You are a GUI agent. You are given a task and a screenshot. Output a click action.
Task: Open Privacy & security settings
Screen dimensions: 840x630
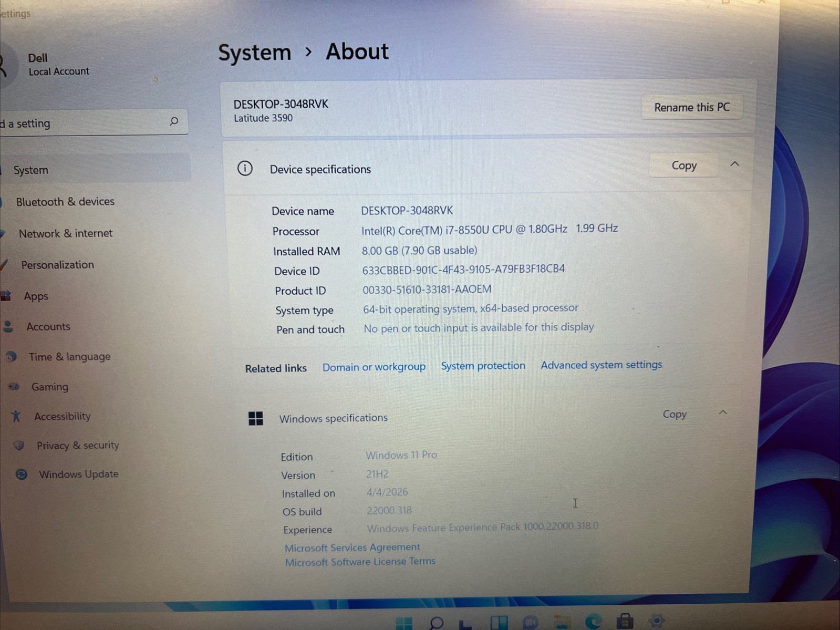pyautogui.click(x=78, y=446)
